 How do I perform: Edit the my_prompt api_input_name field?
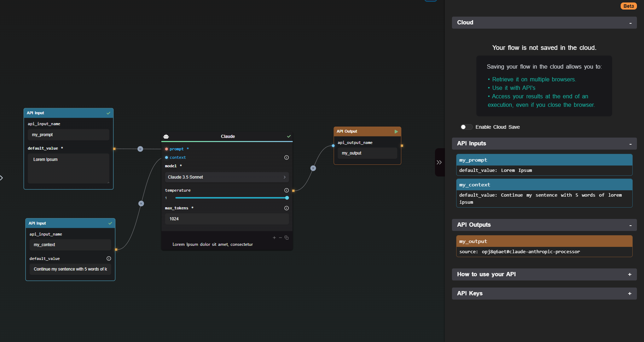[x=68, y=135]
